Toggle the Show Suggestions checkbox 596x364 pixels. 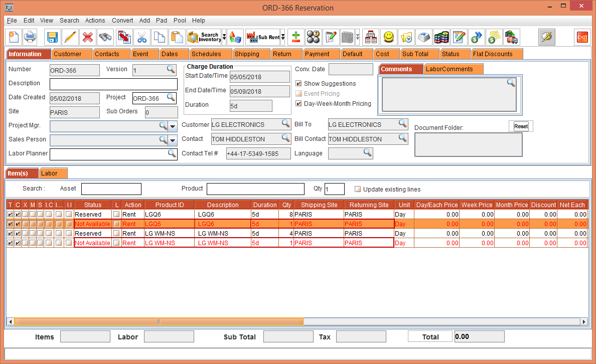(299, 84)
